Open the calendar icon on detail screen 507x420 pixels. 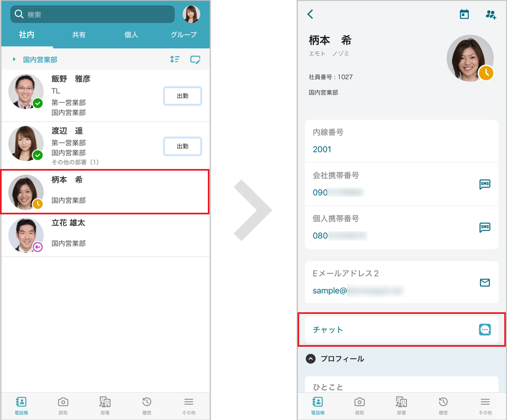(x=464, y=14)
